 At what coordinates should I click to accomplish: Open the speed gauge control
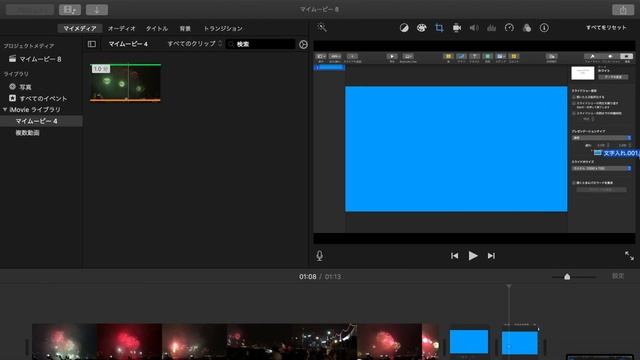pos(509,28)
